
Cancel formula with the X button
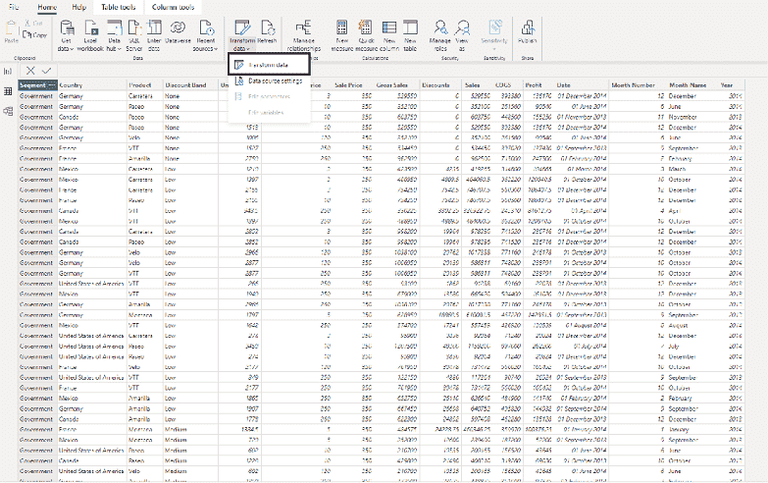31,70
